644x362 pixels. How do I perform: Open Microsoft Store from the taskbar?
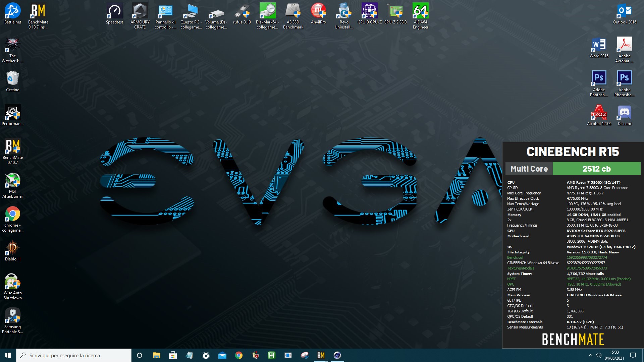pos(173,355)
